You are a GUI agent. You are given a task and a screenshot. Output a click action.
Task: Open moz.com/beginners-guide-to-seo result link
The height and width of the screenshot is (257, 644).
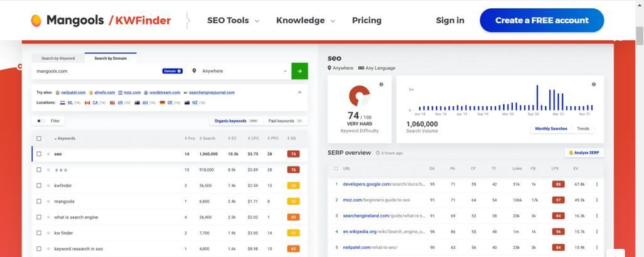[x=377, y=200]
